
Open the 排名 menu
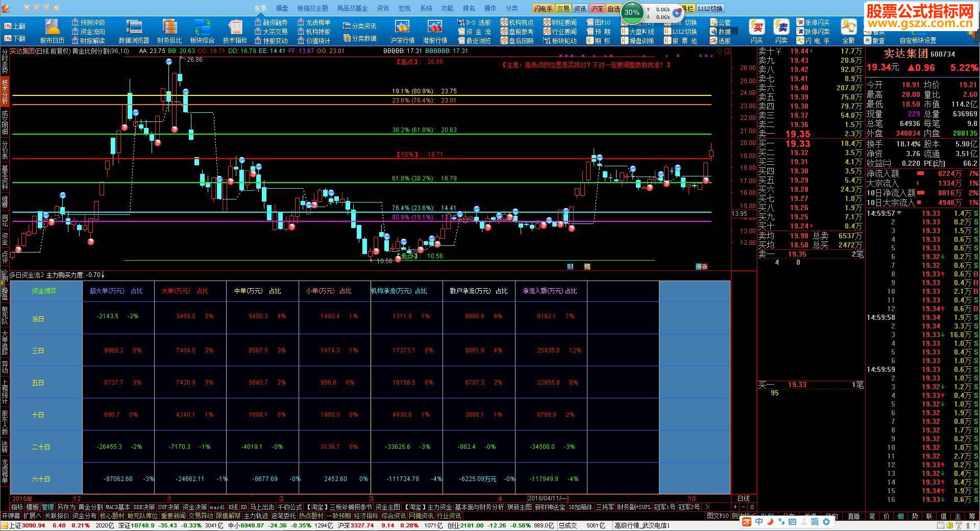(x=469, y=8)
